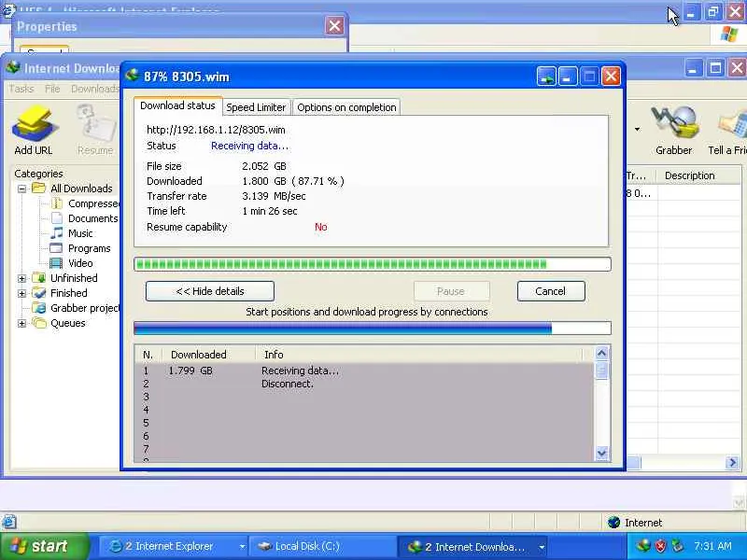Click the Start button
The image size is (747, 560).
pyautogui.click(x=44, y=546)
